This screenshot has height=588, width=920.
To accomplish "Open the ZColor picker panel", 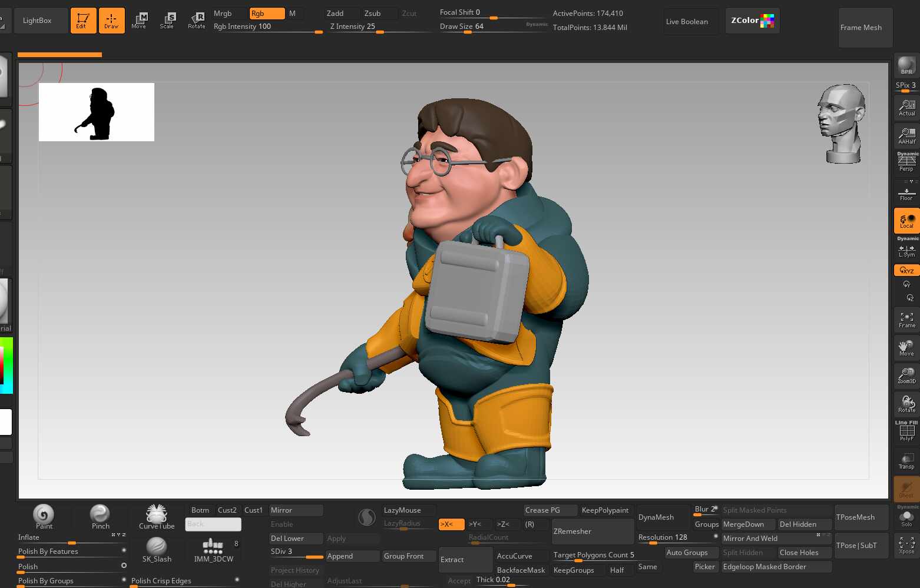I will (x=752, y=21).
